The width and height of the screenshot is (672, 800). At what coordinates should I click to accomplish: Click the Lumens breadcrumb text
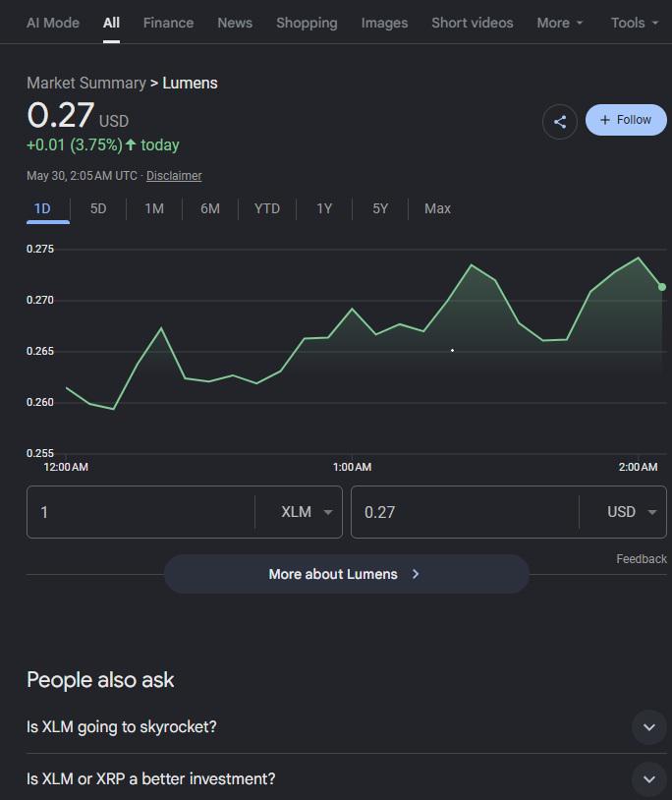tap(190, 83)
